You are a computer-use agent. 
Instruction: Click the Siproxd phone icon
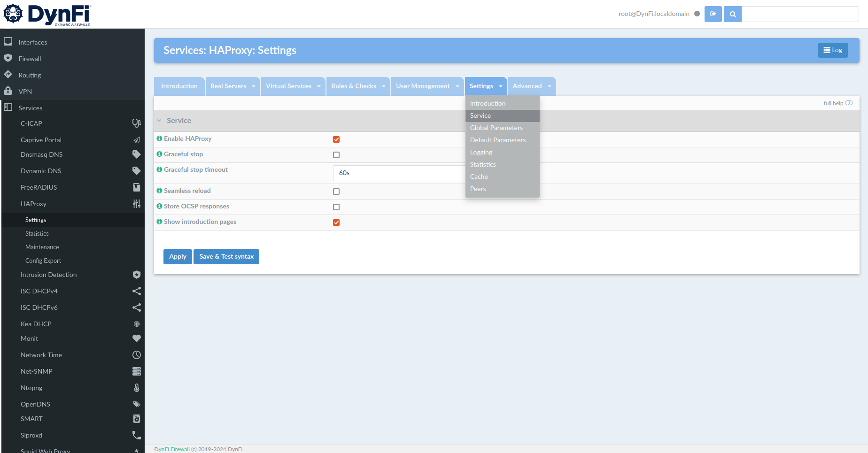[x=136, y=435]
